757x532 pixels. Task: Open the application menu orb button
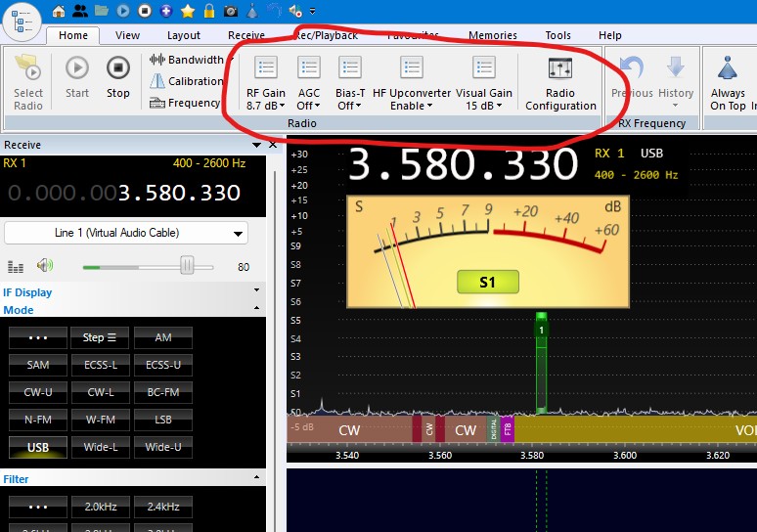pyautogui.click(x=22, y=22)
